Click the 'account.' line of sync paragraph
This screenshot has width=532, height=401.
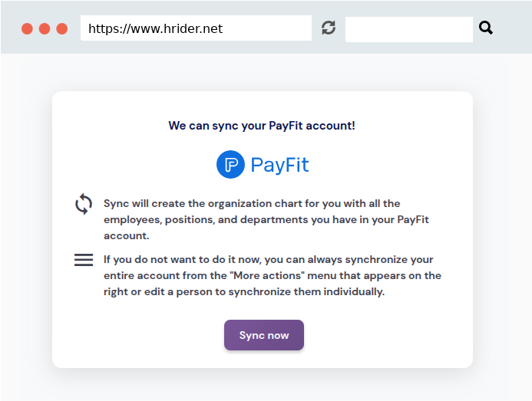pyautogui.click(x=127, y=235)
